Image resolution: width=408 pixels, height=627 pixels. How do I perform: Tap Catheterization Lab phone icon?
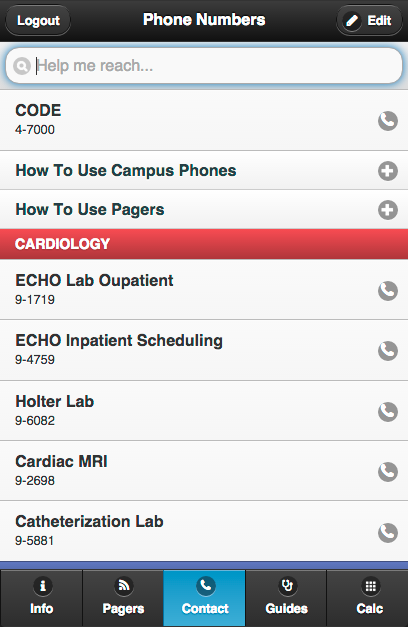(x=388, y=532)
